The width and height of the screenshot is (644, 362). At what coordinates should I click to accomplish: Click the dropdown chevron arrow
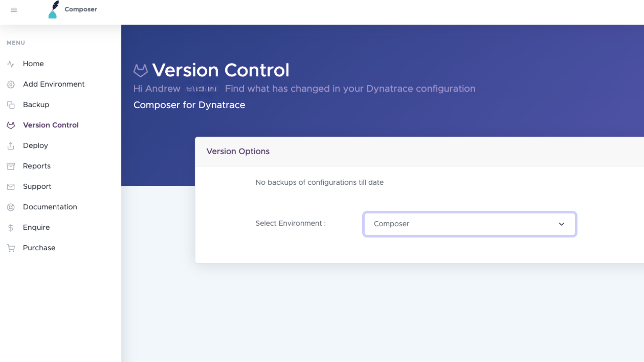[x=561, y=224]
